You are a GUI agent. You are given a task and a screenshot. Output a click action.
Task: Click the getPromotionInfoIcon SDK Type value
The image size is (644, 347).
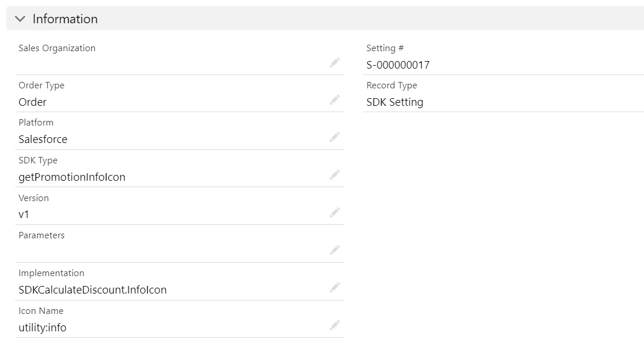coord(72,177)
